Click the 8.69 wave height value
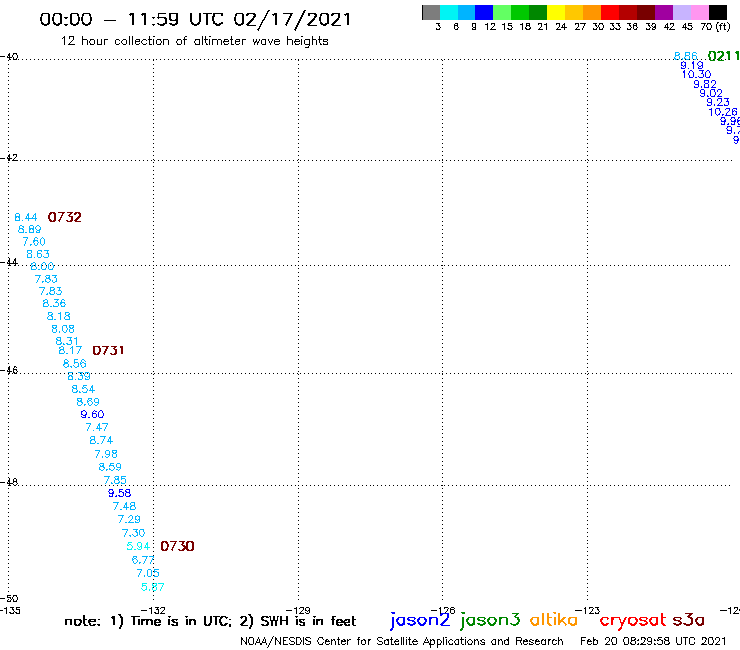 pyautogui.click(x=88, y=402)
